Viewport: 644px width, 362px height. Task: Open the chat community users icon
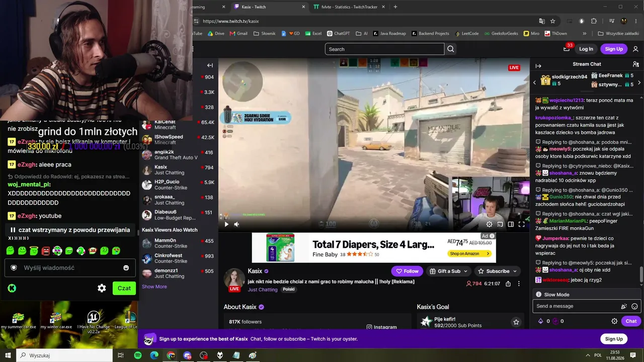point(635,64)
